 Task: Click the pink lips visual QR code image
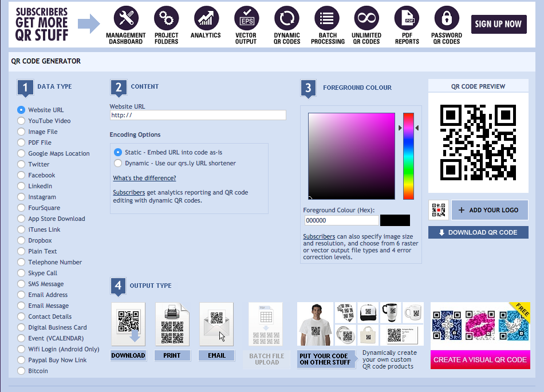(480, 325)
